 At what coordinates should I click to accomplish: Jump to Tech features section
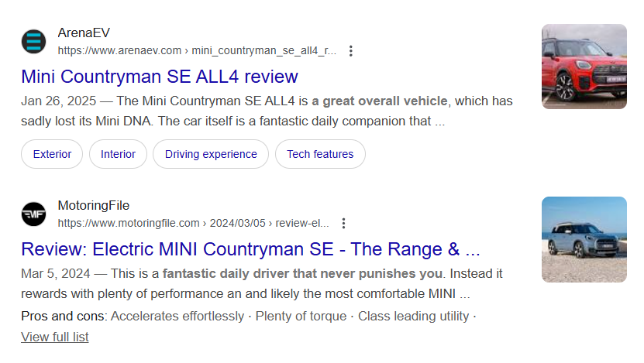320,154
